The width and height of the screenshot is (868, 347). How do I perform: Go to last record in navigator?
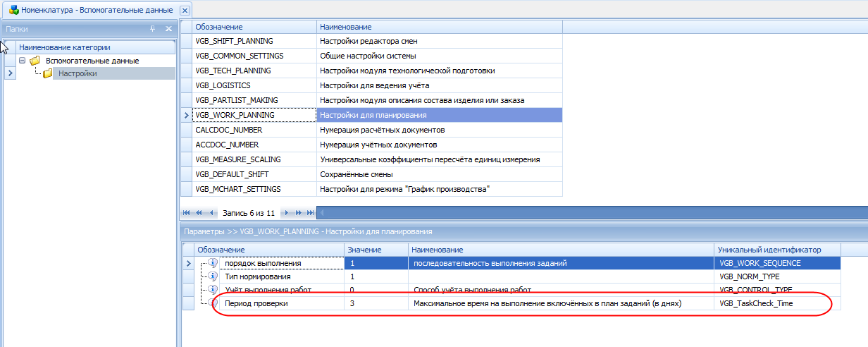pos(310,212)
